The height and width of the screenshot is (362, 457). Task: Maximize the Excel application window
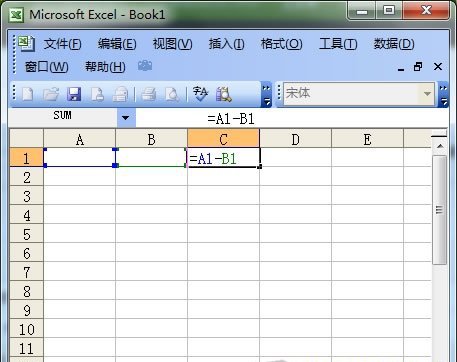point(389,11)
